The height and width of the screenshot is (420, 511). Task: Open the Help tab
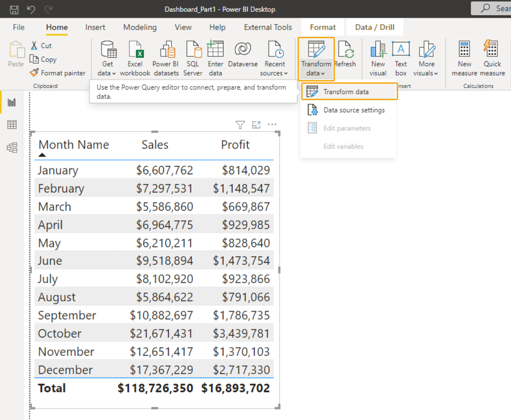tap(218, 27)
